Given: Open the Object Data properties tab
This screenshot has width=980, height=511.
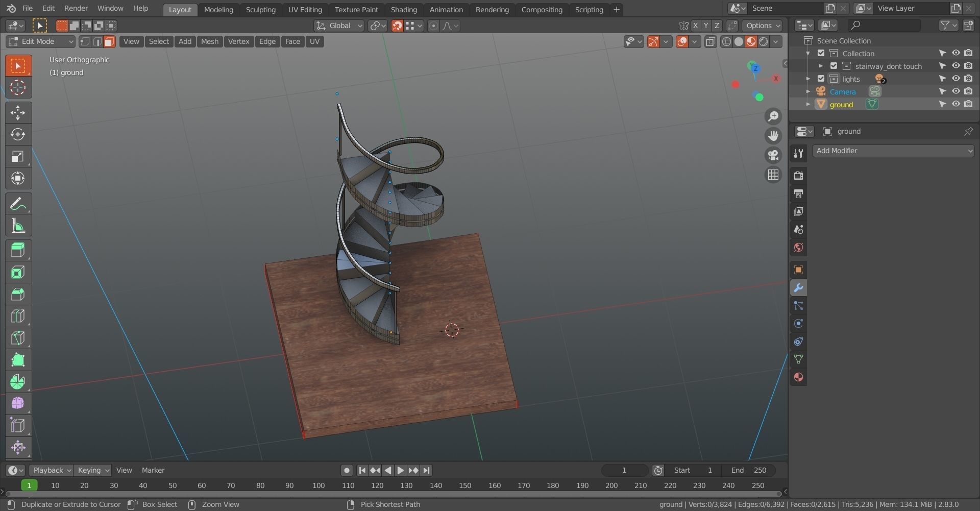Looking at the screenshot, I should [798, 359].
